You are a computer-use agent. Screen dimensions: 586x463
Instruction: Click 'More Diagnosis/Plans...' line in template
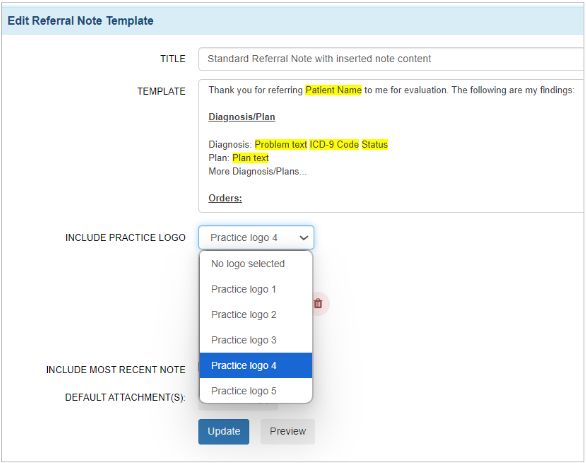(x=257, y=172)
